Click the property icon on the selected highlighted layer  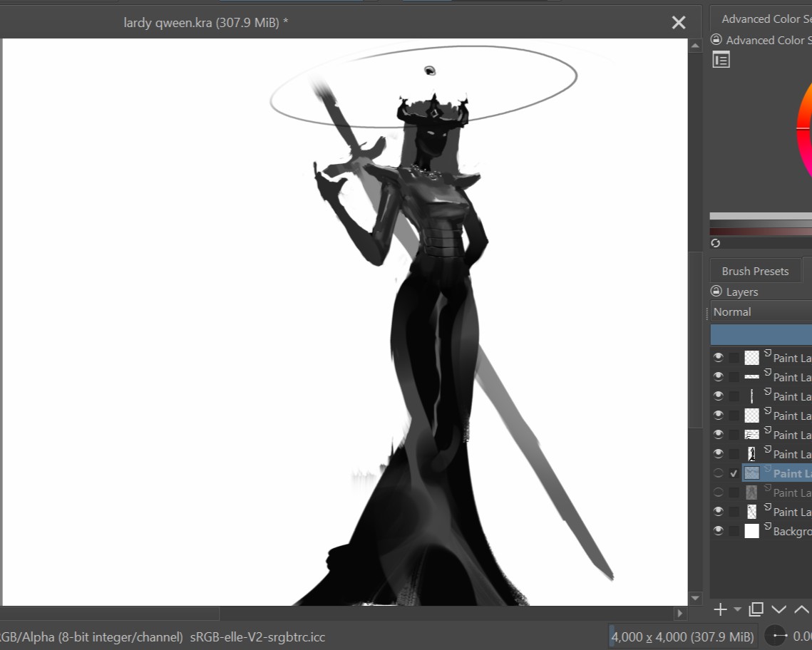point(768,469)
